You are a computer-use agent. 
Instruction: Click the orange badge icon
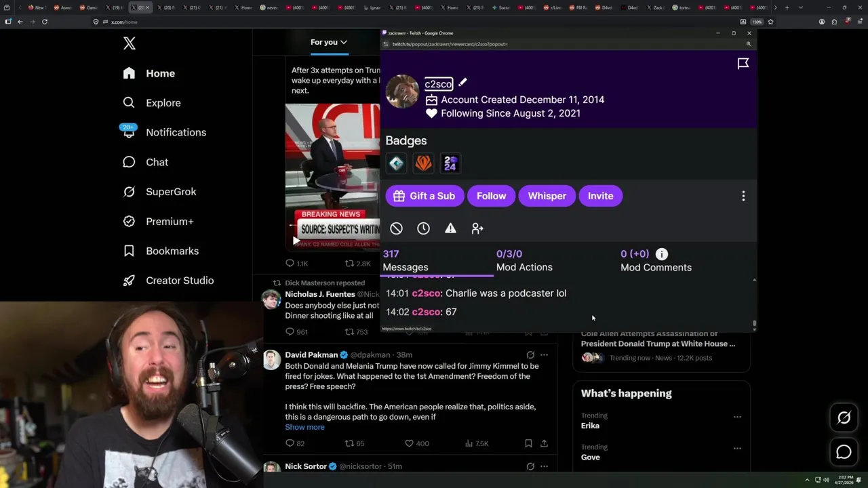click(x=423, y=163)
